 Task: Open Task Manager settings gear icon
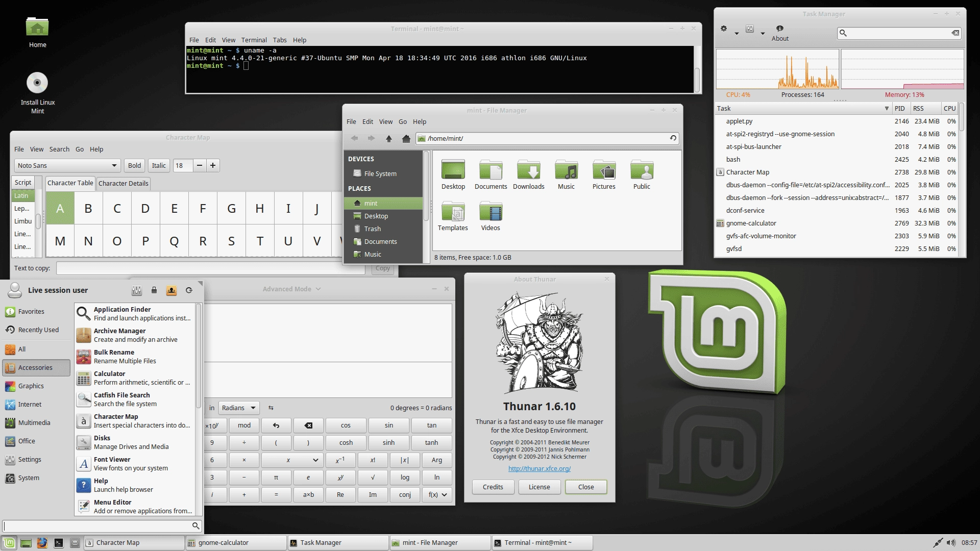[x=724, y=29]
